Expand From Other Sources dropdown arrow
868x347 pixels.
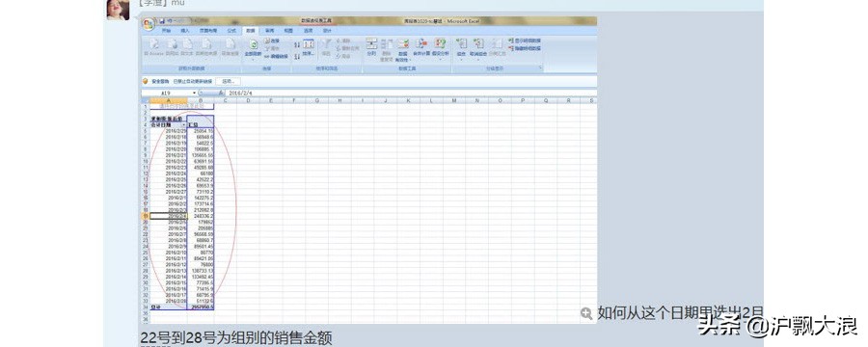tap(206, 60)
